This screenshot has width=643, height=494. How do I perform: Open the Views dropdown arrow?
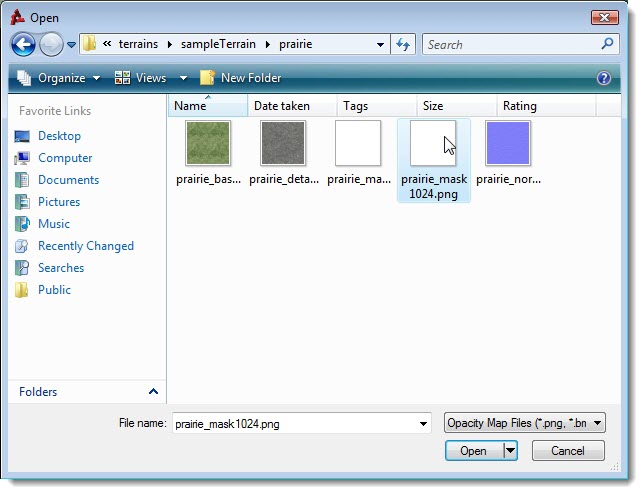click(x=183, y=78)
